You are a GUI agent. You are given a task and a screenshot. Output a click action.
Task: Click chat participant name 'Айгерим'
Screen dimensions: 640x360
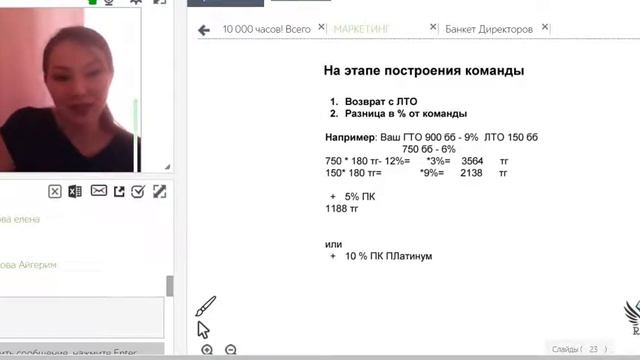coord(28,265)
